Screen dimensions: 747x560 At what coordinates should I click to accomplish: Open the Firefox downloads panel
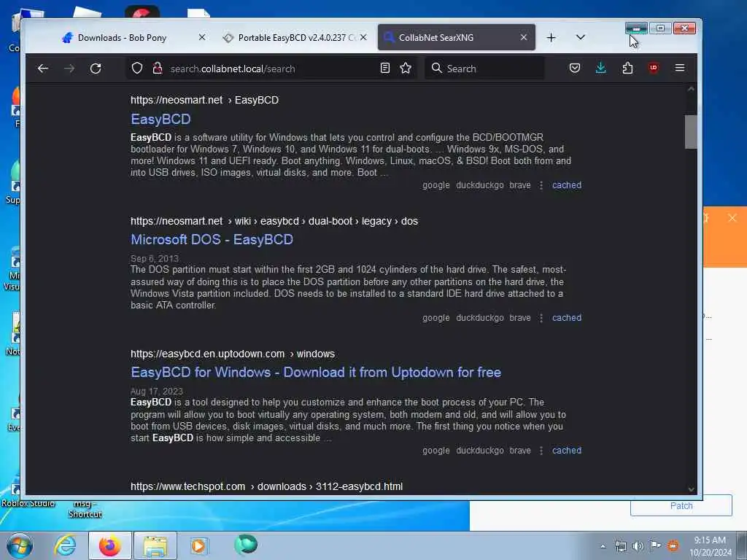click(x=601, y=68)
